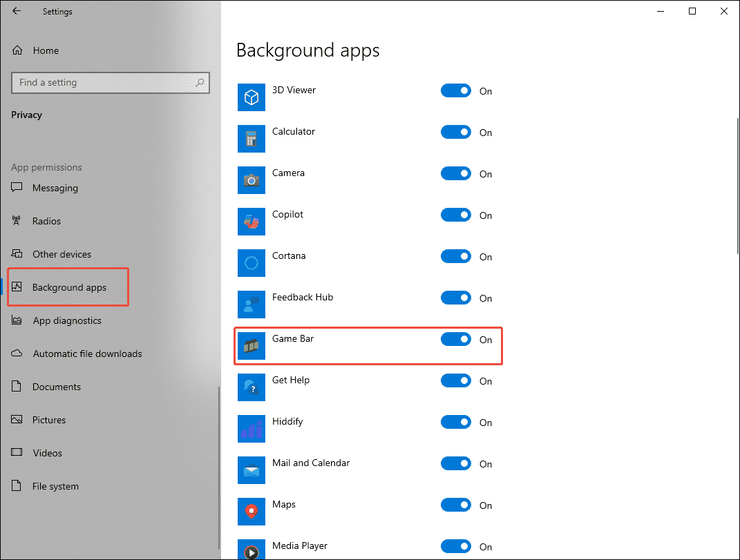Click the main page vertical scrollbar
Screen dimensions: 740x560
coord(737,186)
